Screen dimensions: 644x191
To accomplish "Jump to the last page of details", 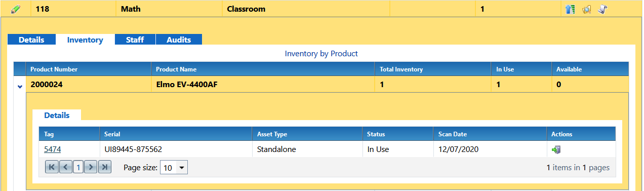I will pyautogui.click(x=104, y=167).
